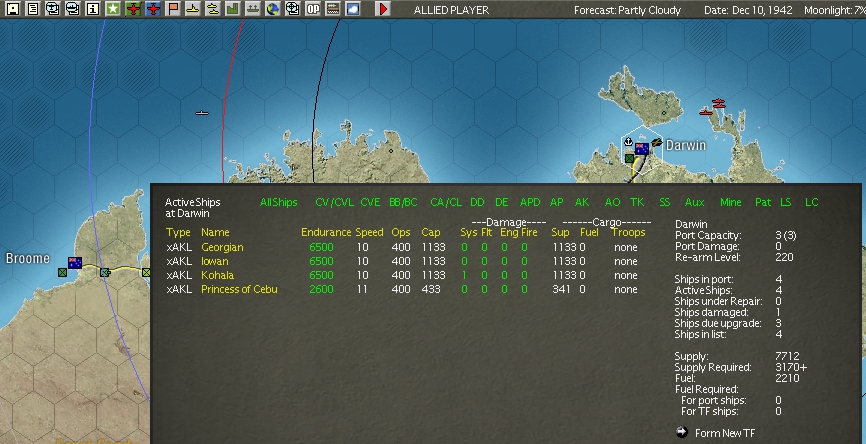Screen dimensions: 866x444
Task: Filter list by Pat ships
Action: 763,203
